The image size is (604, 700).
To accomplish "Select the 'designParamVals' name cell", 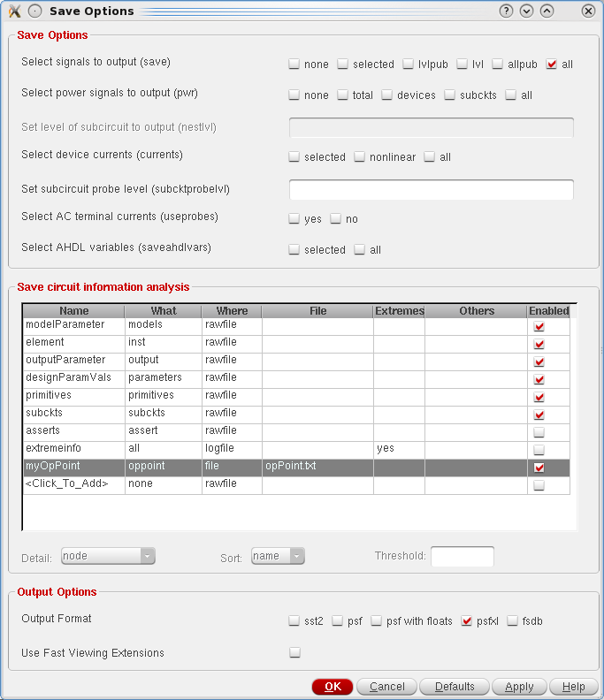I will tap(74, 379).
